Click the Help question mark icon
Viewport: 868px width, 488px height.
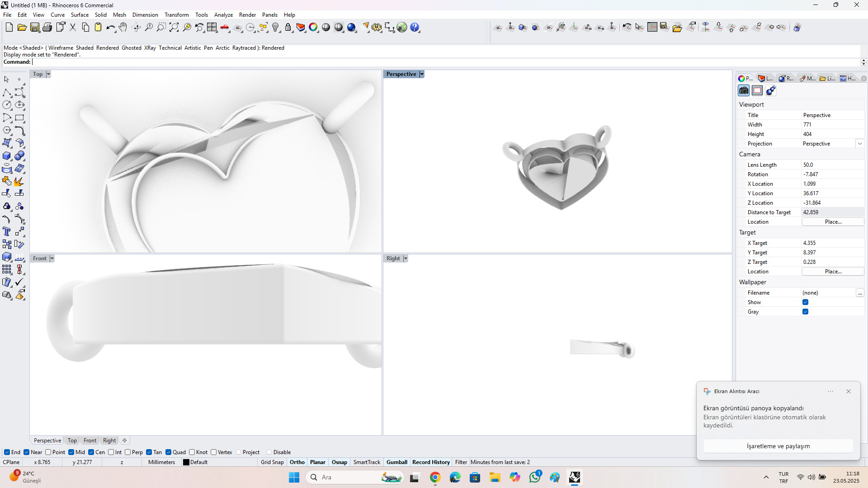coord(415,28)
